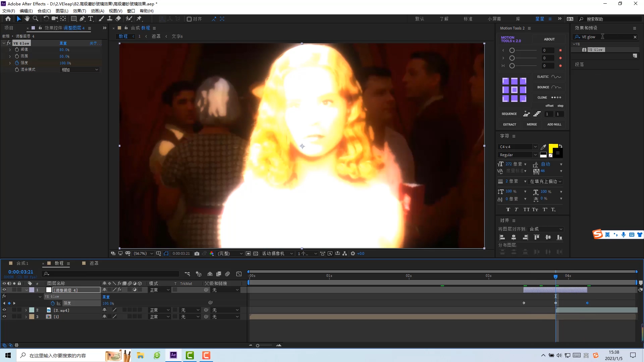
Task: Toggle the transparency grid icon
Action: tap(256, 254)
